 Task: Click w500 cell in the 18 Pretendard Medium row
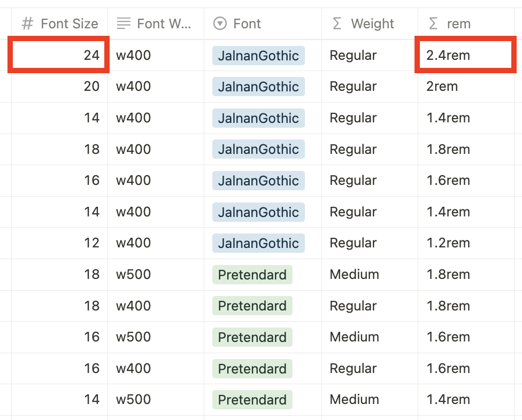pos(156,275)
